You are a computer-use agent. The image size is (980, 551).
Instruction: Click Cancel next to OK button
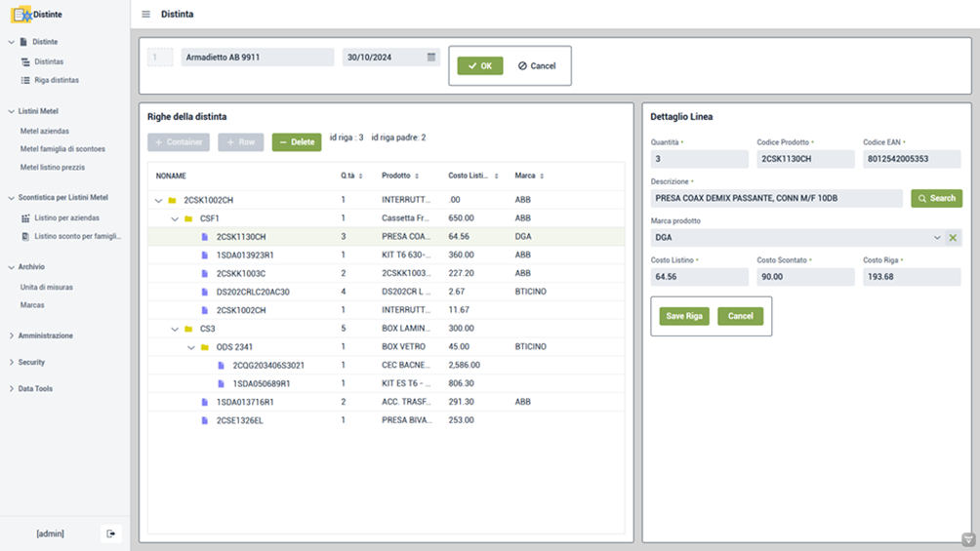537,65
